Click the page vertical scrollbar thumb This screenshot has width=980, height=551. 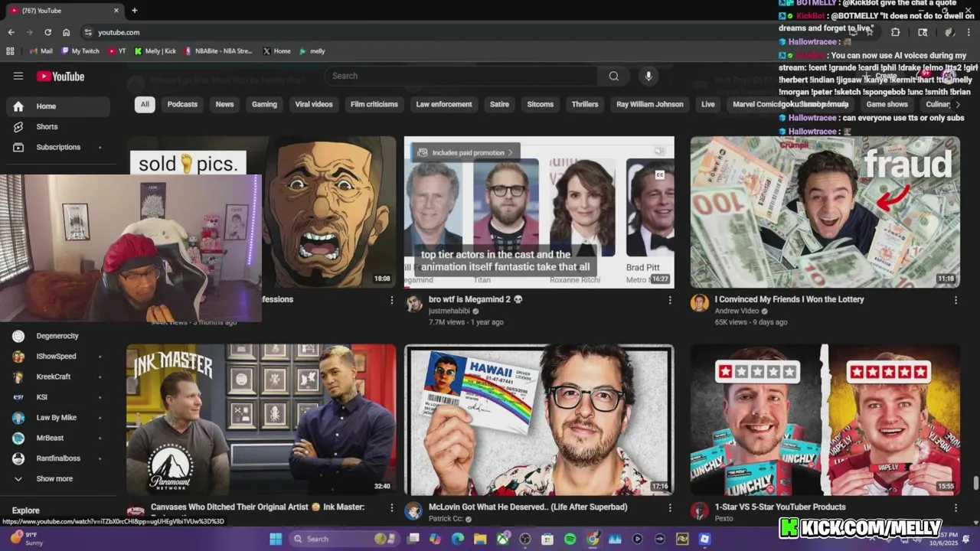click(x=975, y=484)
